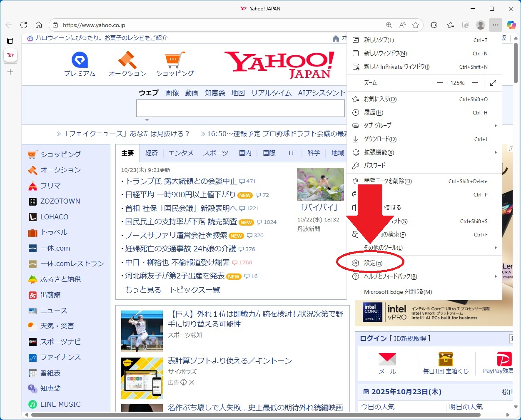
Task: Click the profile avatar icon
Action: 481,25
